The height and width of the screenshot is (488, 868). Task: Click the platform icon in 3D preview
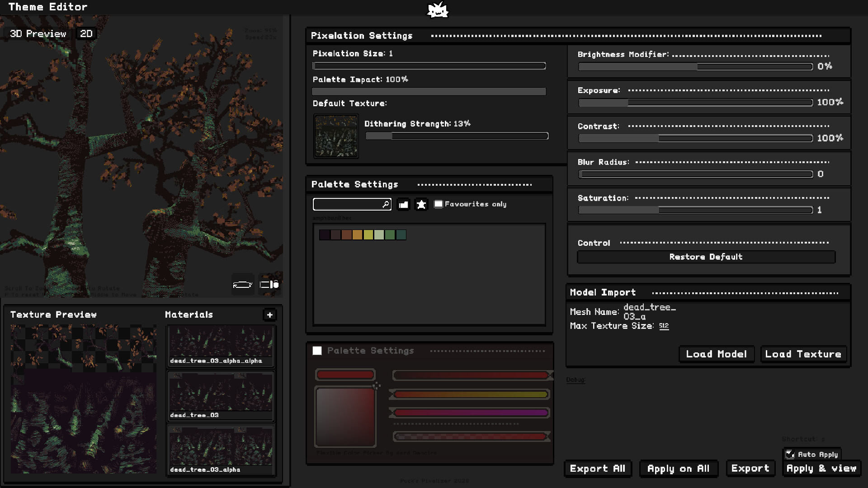242,285
